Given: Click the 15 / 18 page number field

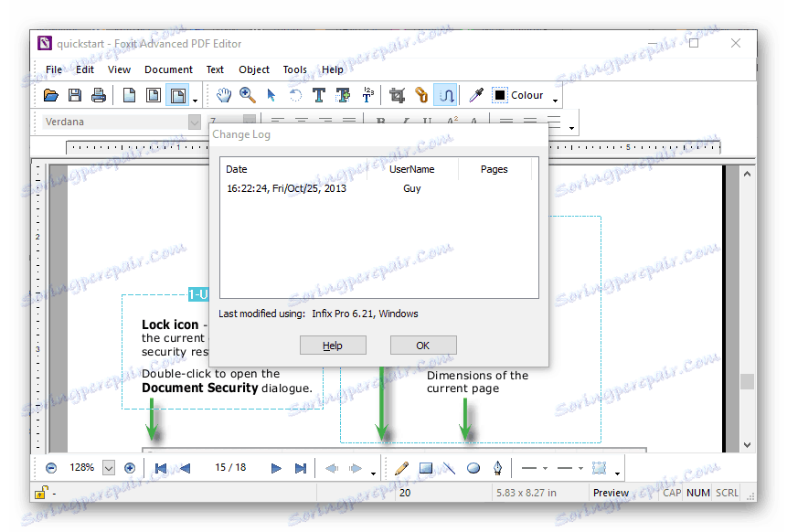Looking at the screenshot, I should (230, 467).
